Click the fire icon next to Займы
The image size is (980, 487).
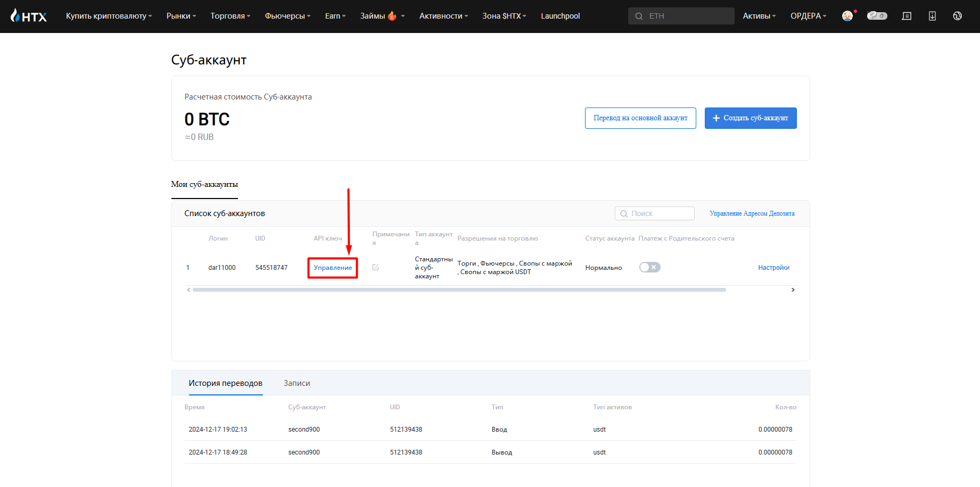(392, 16)
